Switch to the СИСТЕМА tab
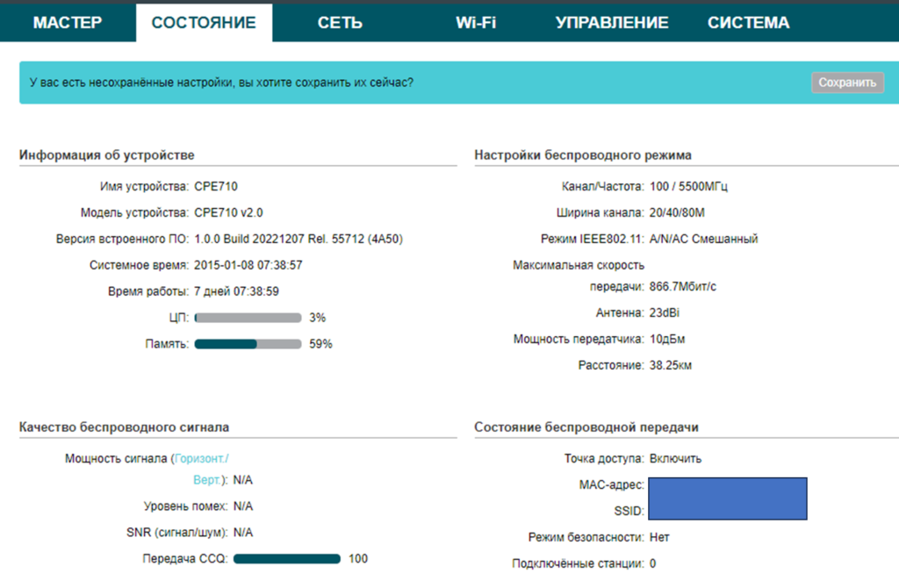This screenshot has width=899, height=588. click(748, 23)
